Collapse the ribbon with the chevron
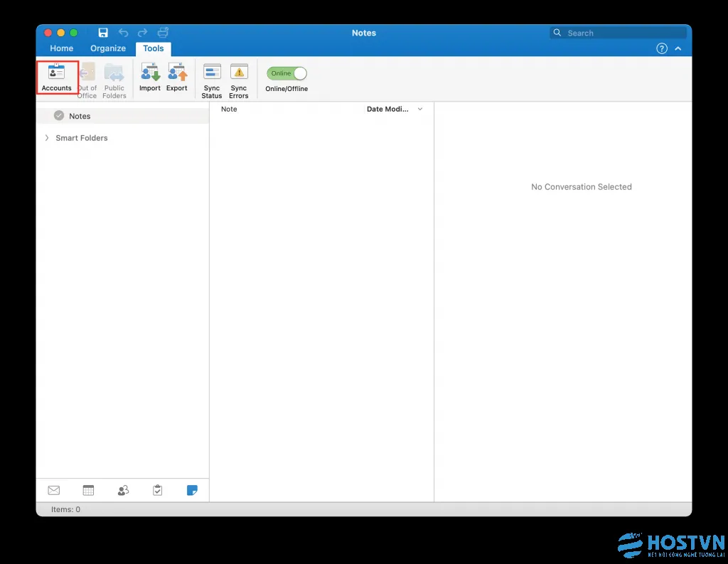The width and height of the screenshot is (728, 564). tap(678, 48)
